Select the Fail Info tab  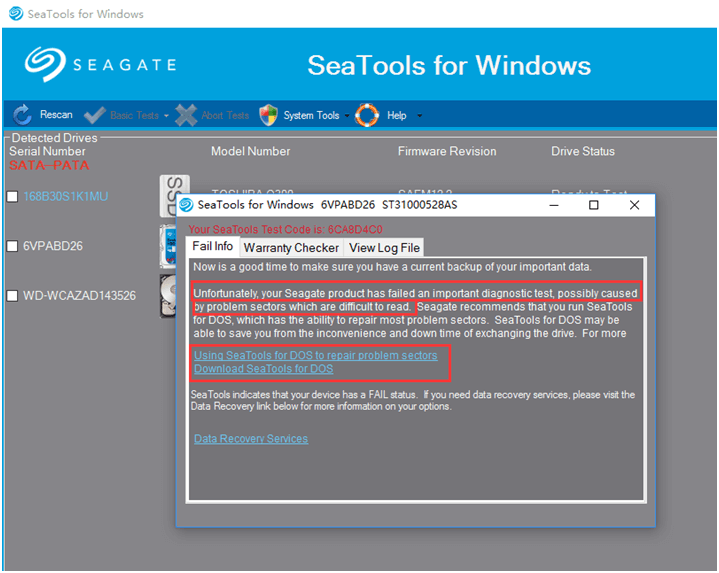click(212, 246)
